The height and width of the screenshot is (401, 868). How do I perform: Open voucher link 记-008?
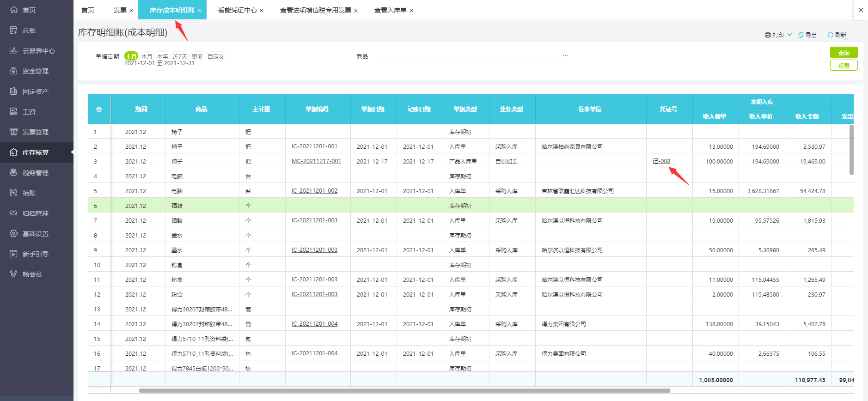(x=661, y=161)
